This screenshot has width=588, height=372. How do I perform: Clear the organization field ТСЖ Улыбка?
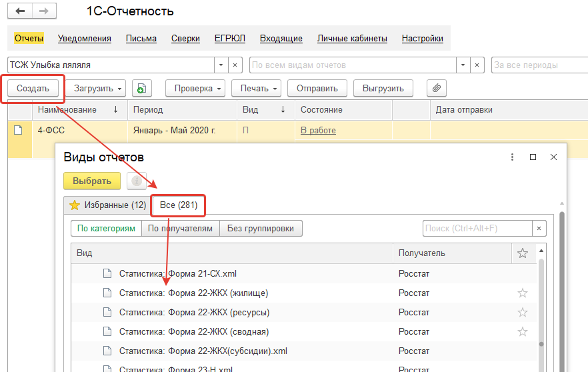(x=235, y=65)
